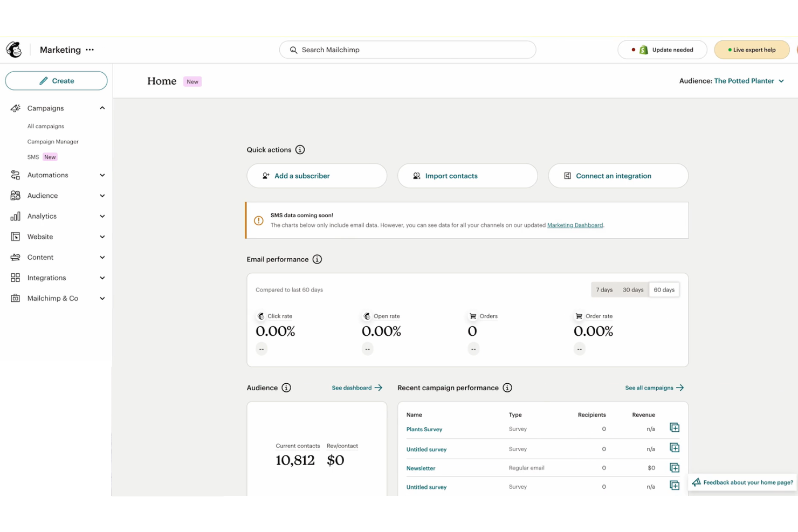Open the Email performance info icon
The image size is (798, 532).
tap(317, 259)
